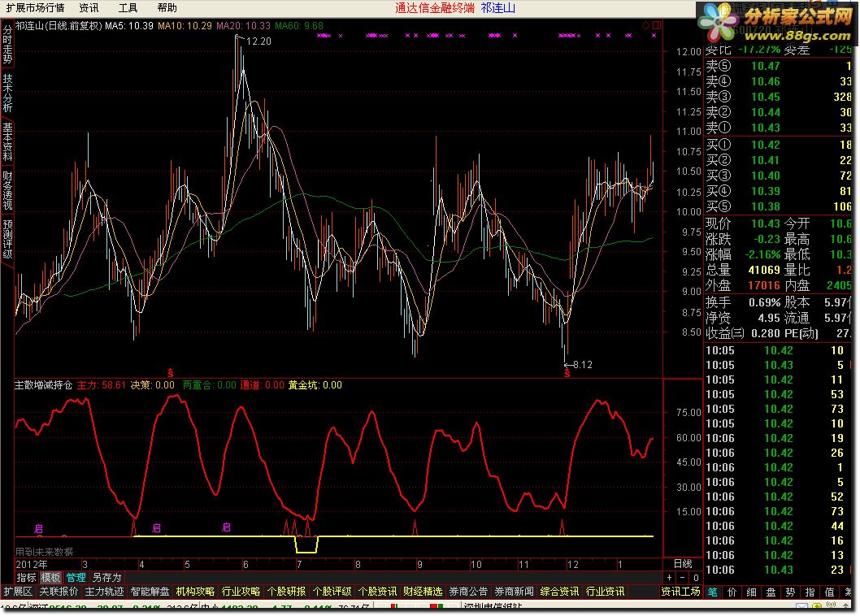860x616 pixels.
Task: Open the 综合资讯 tab
Action: (559, 592)
